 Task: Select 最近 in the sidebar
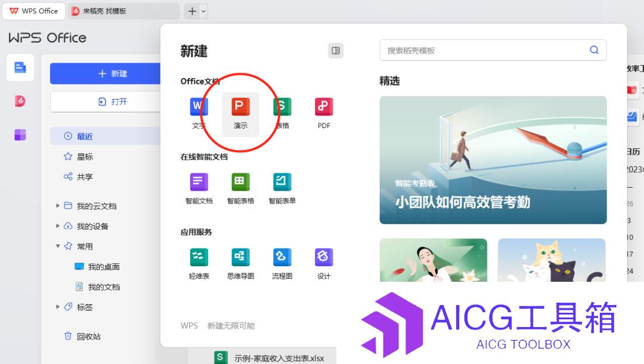pyautogui.click(x=105, y=136)
